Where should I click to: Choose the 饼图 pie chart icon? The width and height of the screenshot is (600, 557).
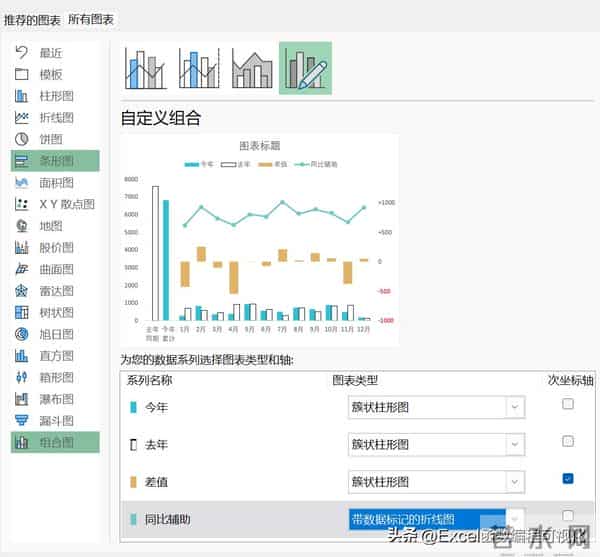pos(21,139)
